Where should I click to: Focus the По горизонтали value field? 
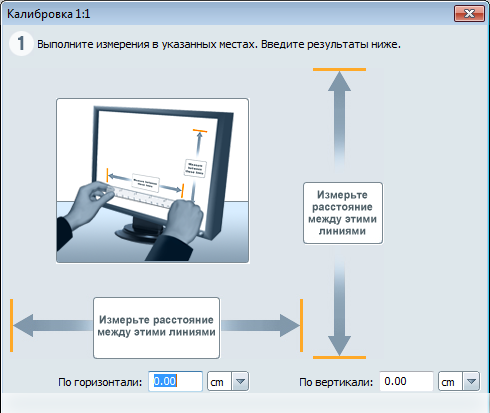pyautogui.click(x=175, y=381)
